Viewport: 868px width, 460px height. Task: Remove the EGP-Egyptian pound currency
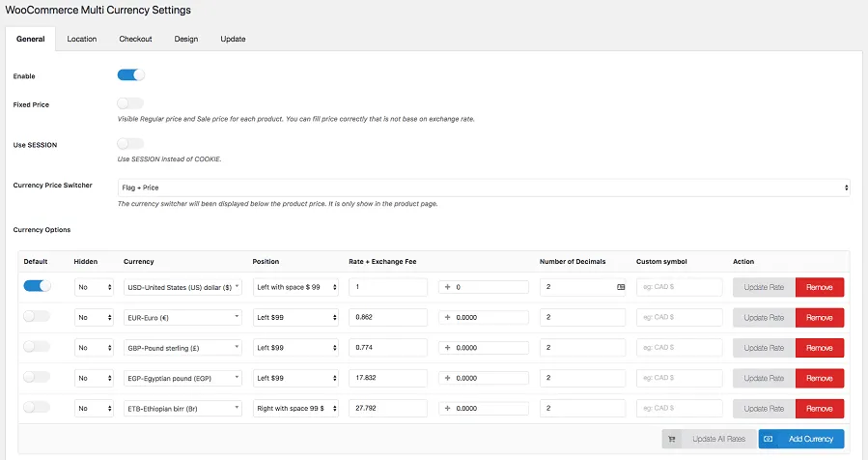pos(820,378)
